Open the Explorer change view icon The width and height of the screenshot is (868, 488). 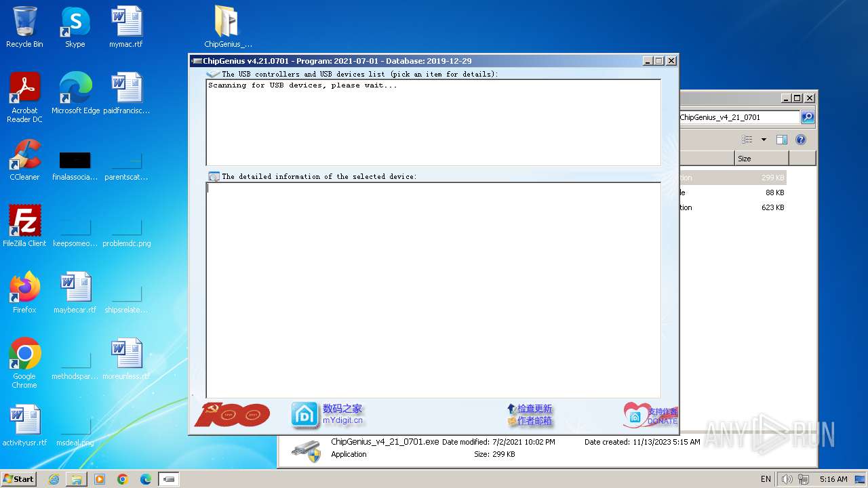(x=747, y=140)
